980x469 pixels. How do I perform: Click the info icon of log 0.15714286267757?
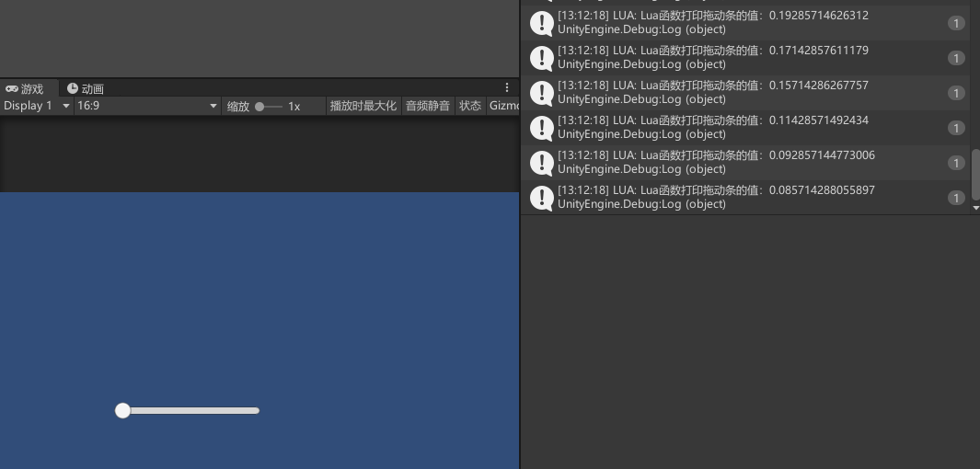coord(542,93)
